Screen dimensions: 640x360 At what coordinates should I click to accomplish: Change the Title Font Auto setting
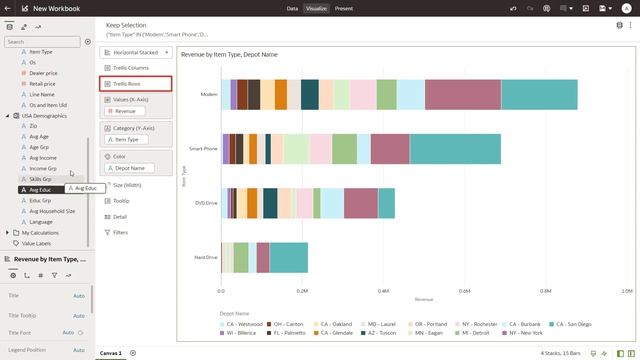(68, 333)
